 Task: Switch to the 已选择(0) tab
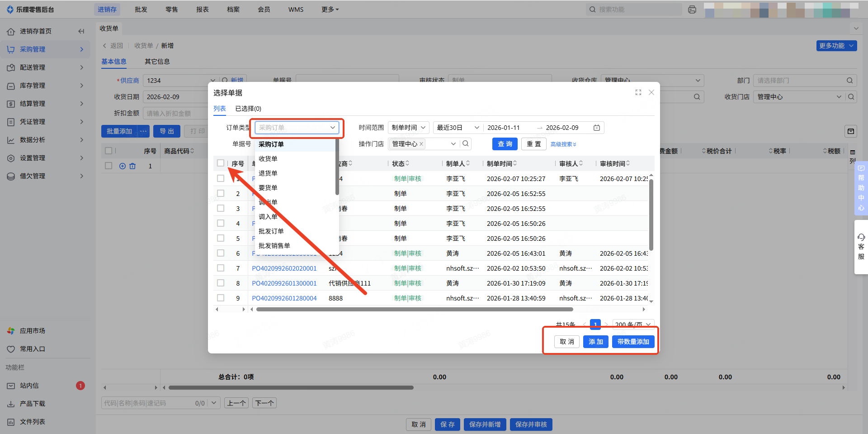tap(248, 109)
